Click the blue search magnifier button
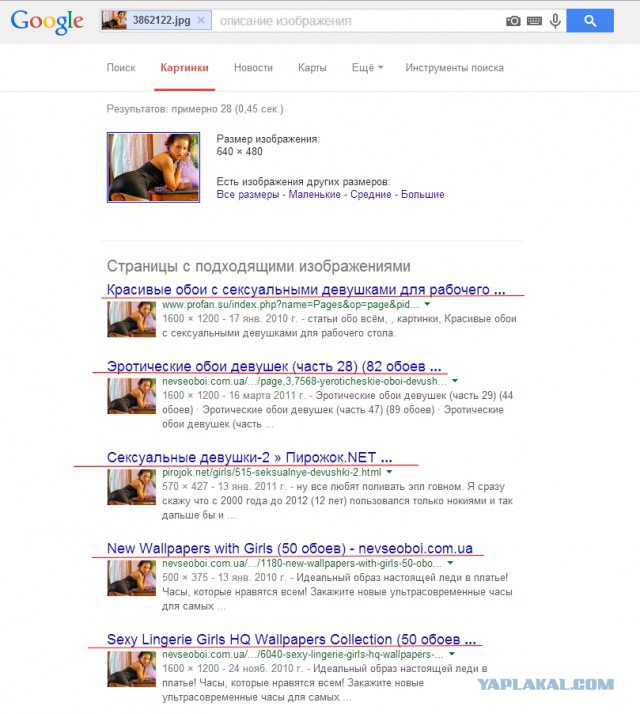 tap(590, 21)
